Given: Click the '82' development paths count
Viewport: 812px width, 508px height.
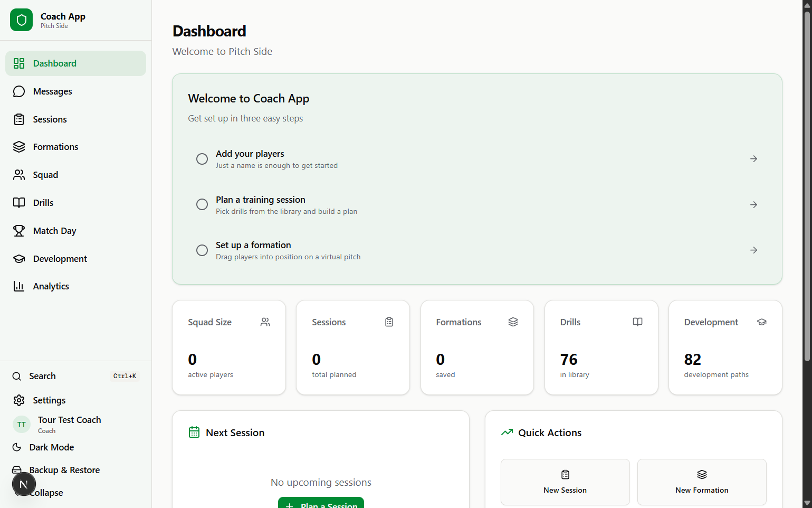Looking at the screenshot, I should coord(693,360).
